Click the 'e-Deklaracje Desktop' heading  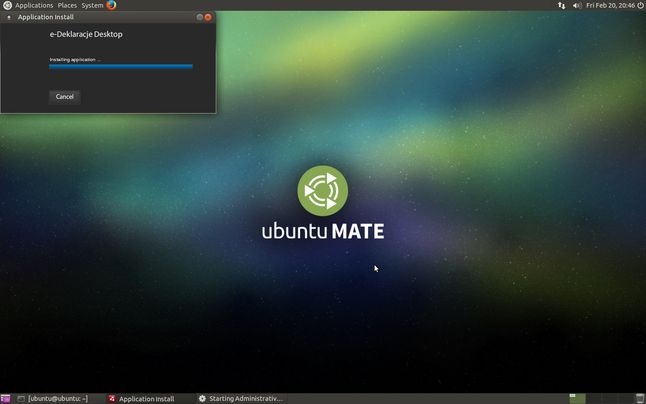86,34
